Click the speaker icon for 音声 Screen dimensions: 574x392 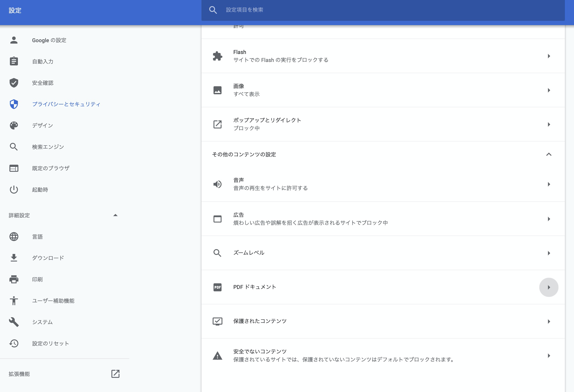(218, 184)
